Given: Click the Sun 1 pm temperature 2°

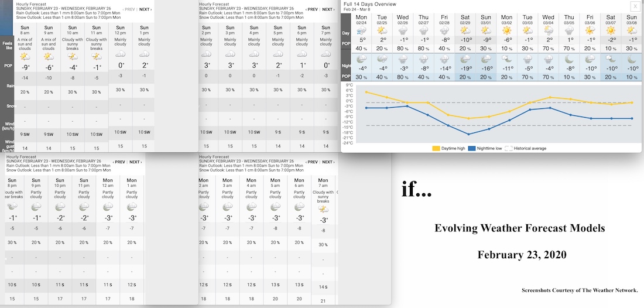Looking at the screenshot, I should pos(144,65).
